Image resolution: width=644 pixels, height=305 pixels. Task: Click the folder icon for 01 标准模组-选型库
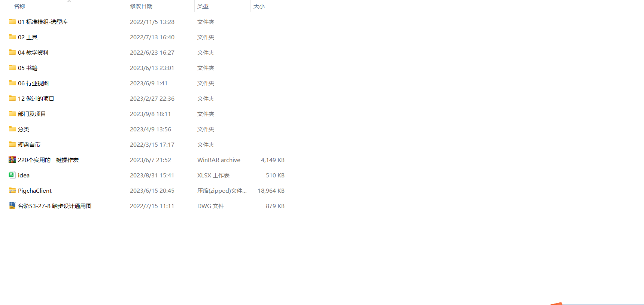(x=12, y=22)
